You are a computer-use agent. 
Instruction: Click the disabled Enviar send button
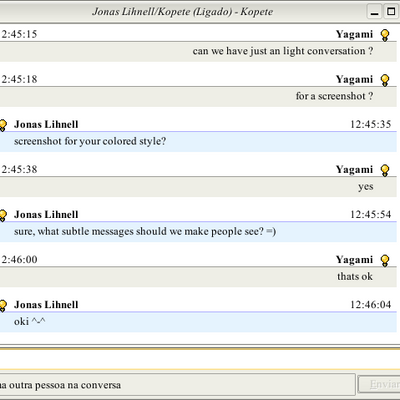pos(379,385)
